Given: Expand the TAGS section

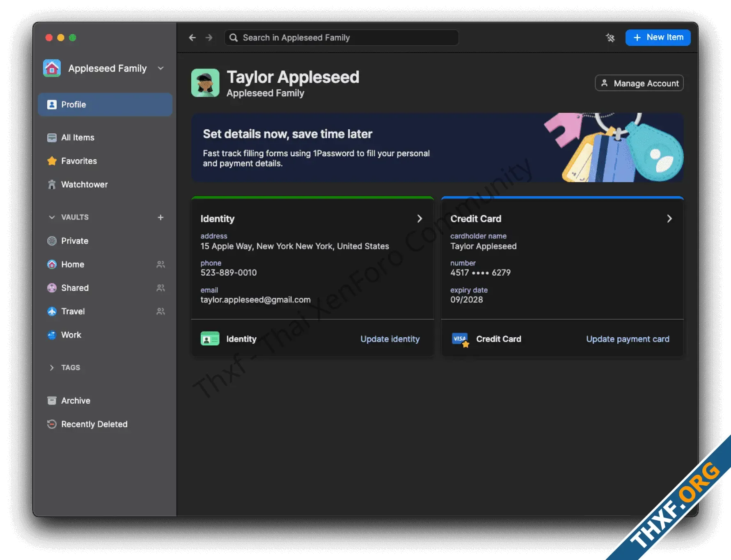Looking at the screenshot, I should [52, 368].
